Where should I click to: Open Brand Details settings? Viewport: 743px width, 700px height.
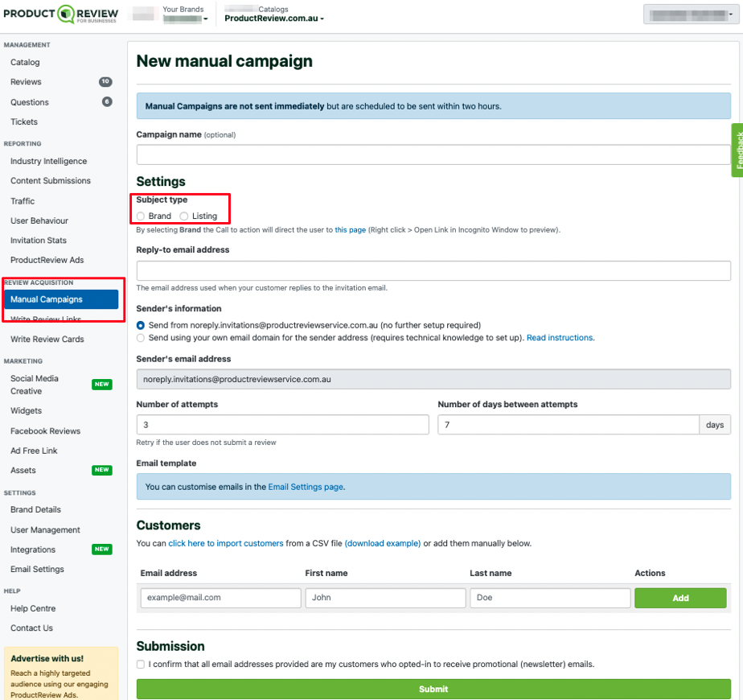click(35, 509)
